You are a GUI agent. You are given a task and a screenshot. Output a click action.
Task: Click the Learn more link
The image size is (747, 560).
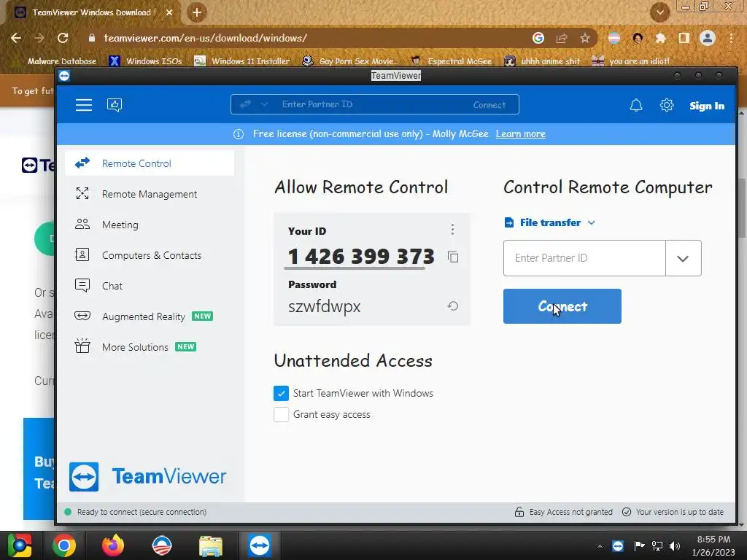(521, 134)
